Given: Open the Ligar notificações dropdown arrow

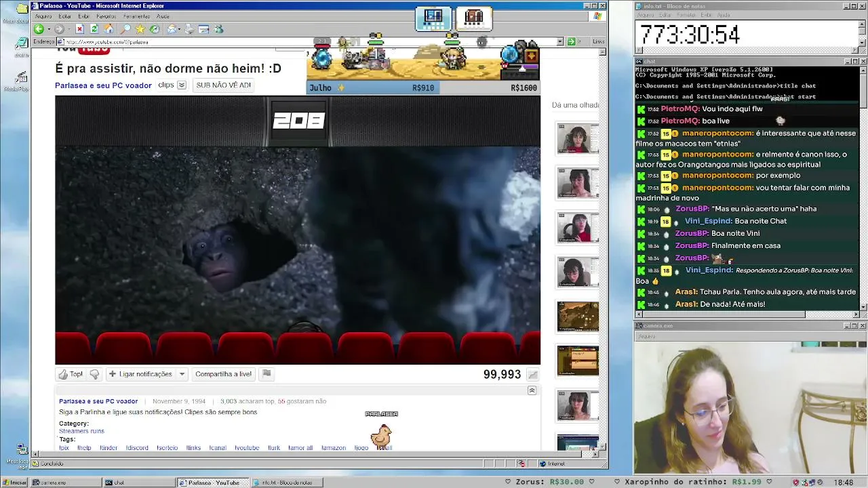Looking at the screenshot, I should pos(182,374).
